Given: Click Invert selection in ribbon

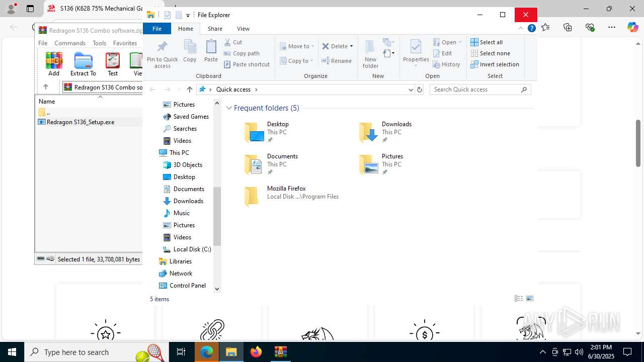Looking at the screenshot, I should (495, 64).
